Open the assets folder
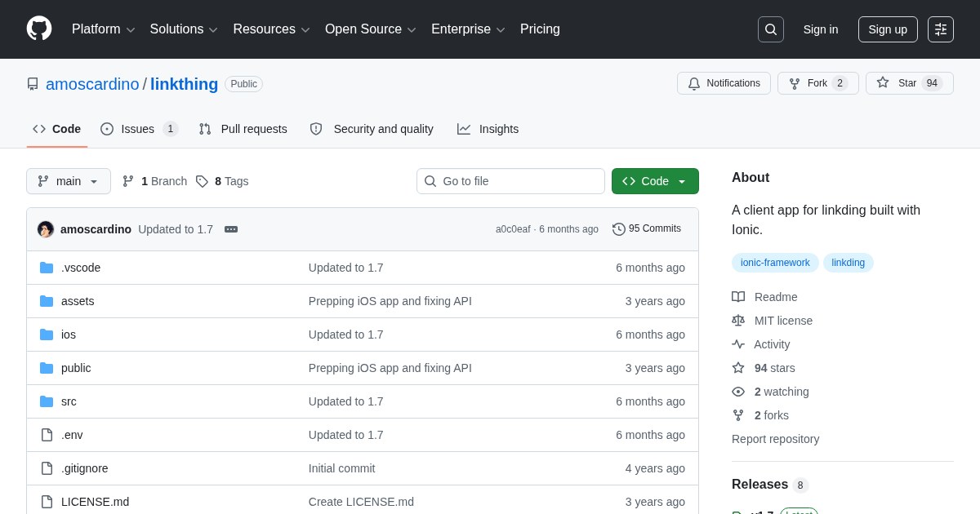The width and height of the screenshot is (980, 514). (x=78, y=301)
